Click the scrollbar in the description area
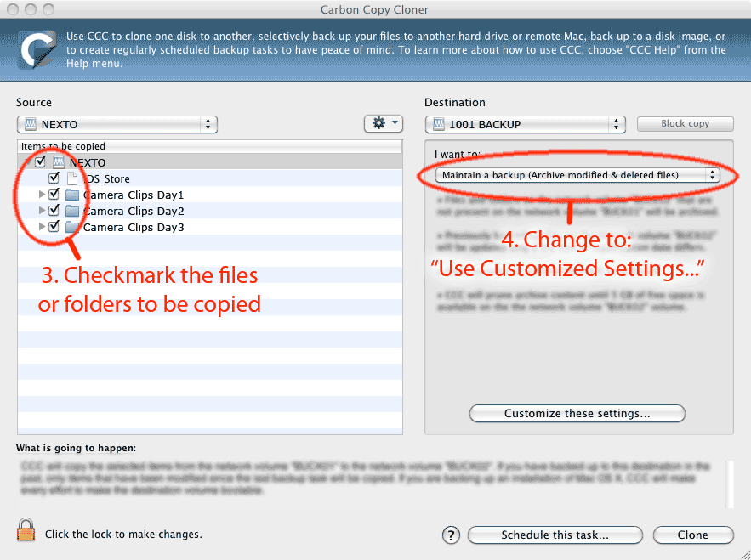The width and height of the screenshot is (751, 560). coord(729,484)
